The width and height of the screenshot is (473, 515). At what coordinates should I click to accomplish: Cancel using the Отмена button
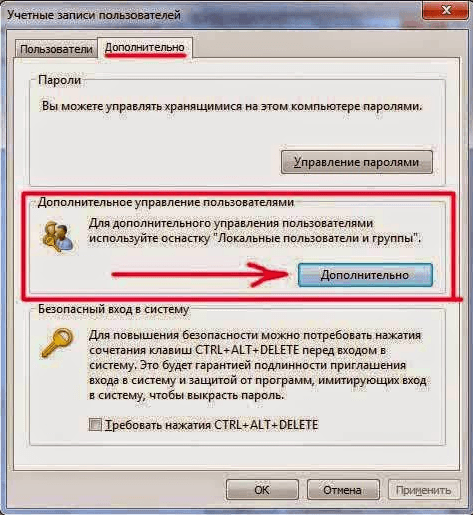[x=343, y=490]
